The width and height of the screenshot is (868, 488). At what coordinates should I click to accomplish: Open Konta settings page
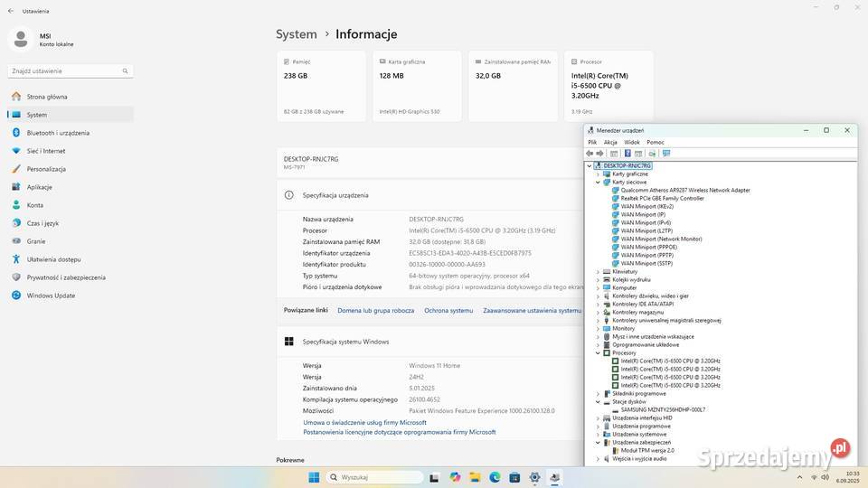pos(71,205)
